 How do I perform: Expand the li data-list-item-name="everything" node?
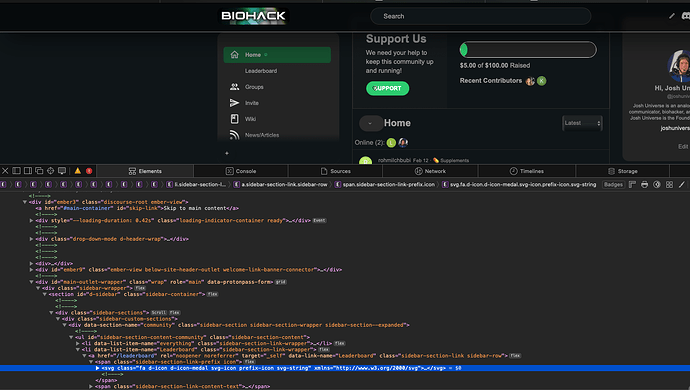(77, 343)
